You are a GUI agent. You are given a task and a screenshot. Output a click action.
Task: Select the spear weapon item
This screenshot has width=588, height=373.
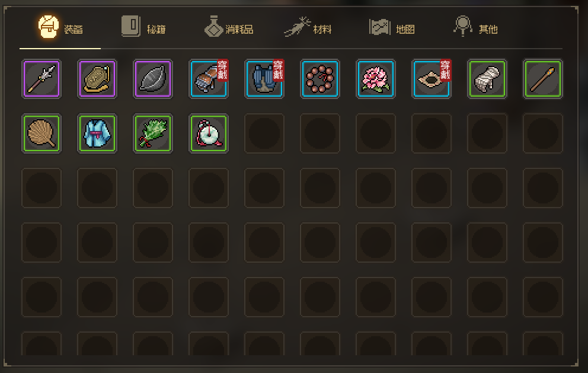(x=41, y=79)
